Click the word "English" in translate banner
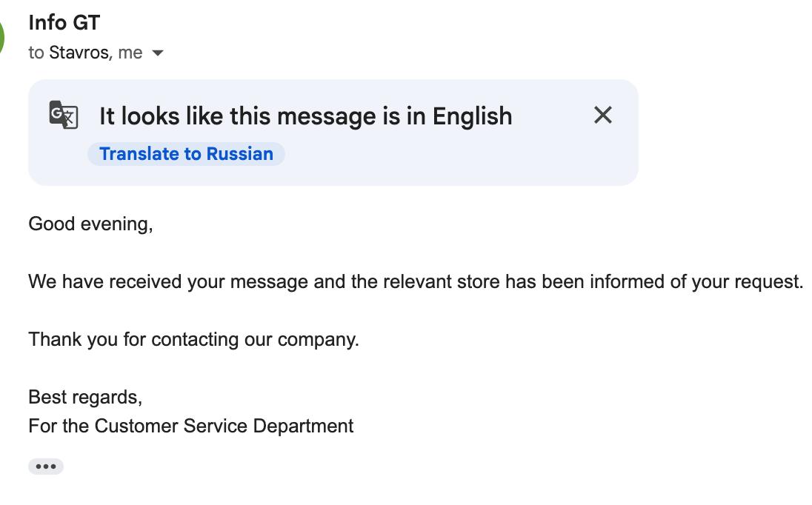This screenshot has width=812, height=505. [x=472, y=116]
